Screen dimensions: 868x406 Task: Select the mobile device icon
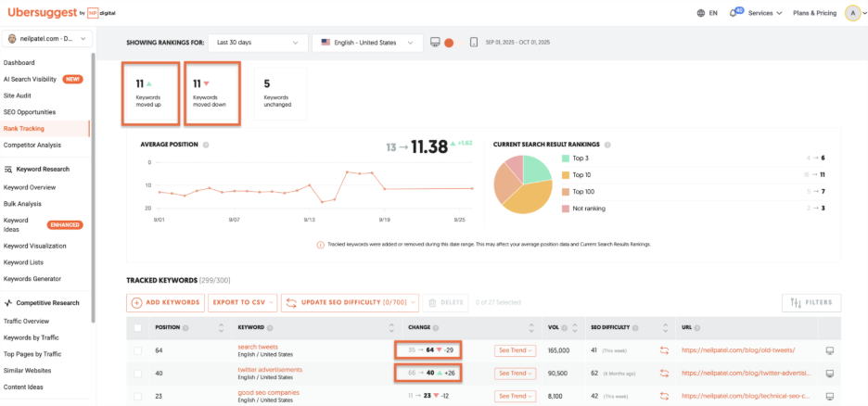pyautogui.click(x=474, y=43)
